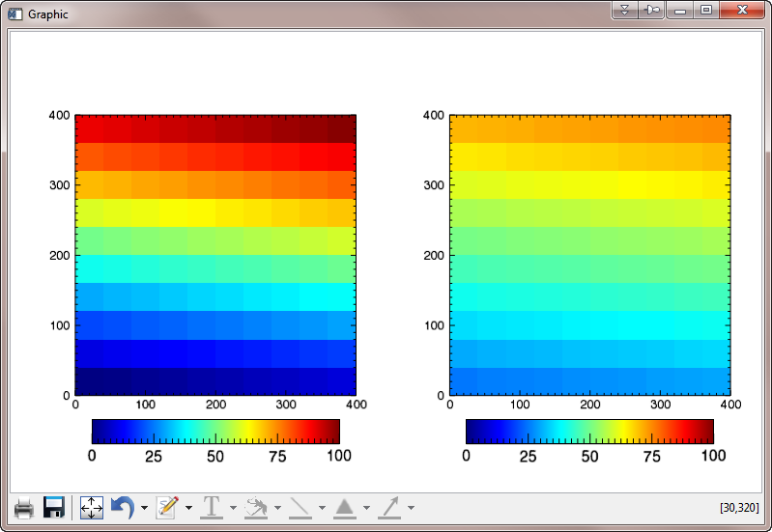Select the triangle shape tool icon
Image resolution: width=772 pixels, height=532 pixels.
click(x=345, y=507)
